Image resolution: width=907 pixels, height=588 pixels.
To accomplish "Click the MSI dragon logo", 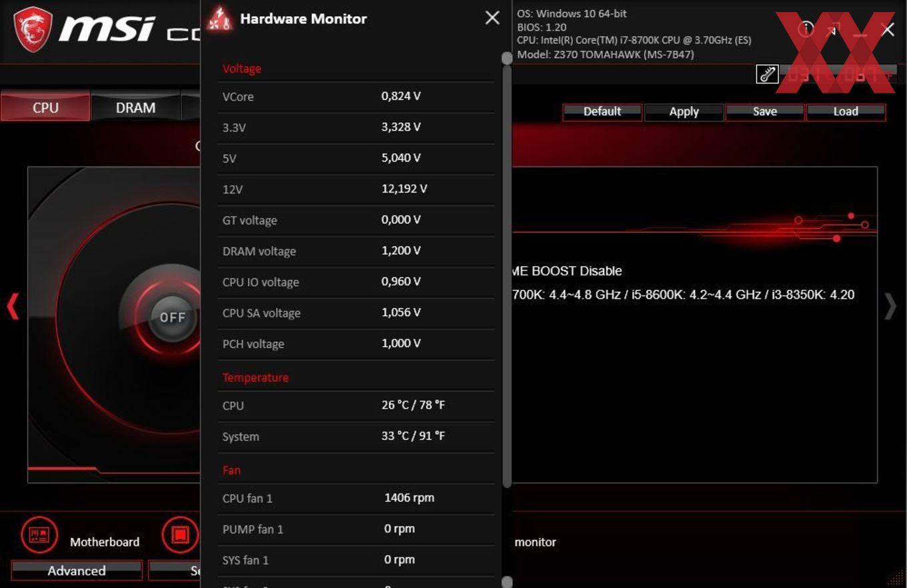I will (32, 29).
